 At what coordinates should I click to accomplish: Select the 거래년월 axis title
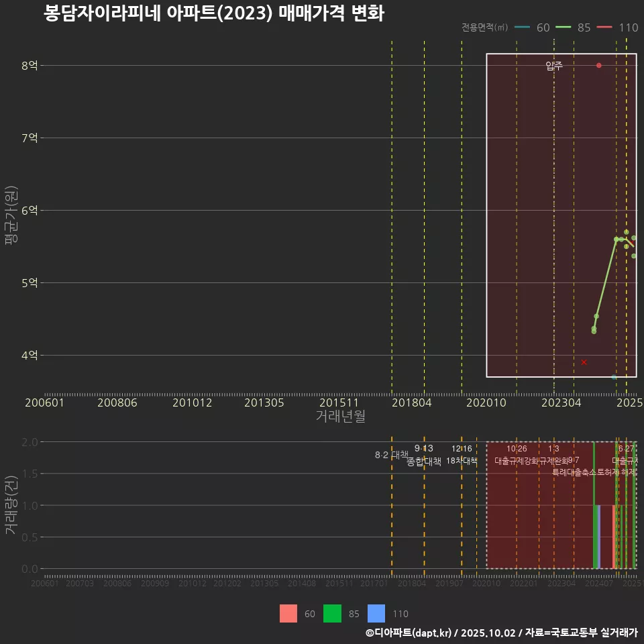pos(341,416)
